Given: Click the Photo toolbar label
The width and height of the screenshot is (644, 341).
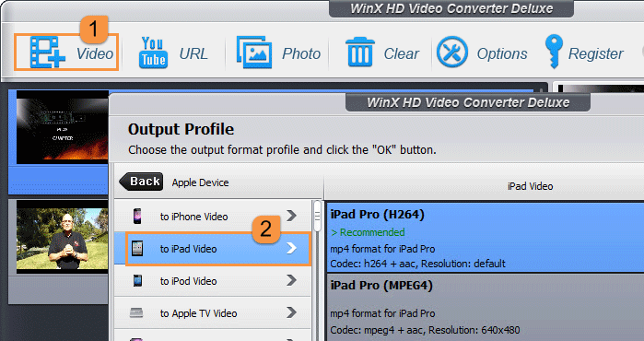Looking at the screenshot, I should pos(301,53).
